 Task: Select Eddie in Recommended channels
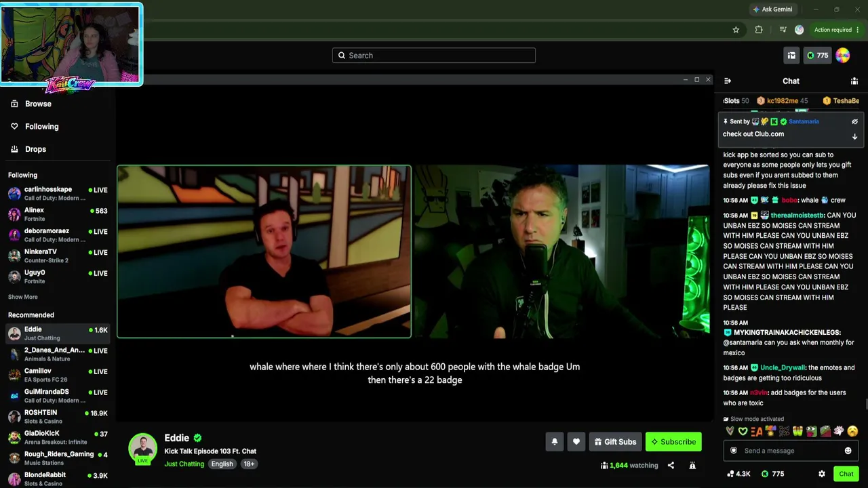pos(58,333)
